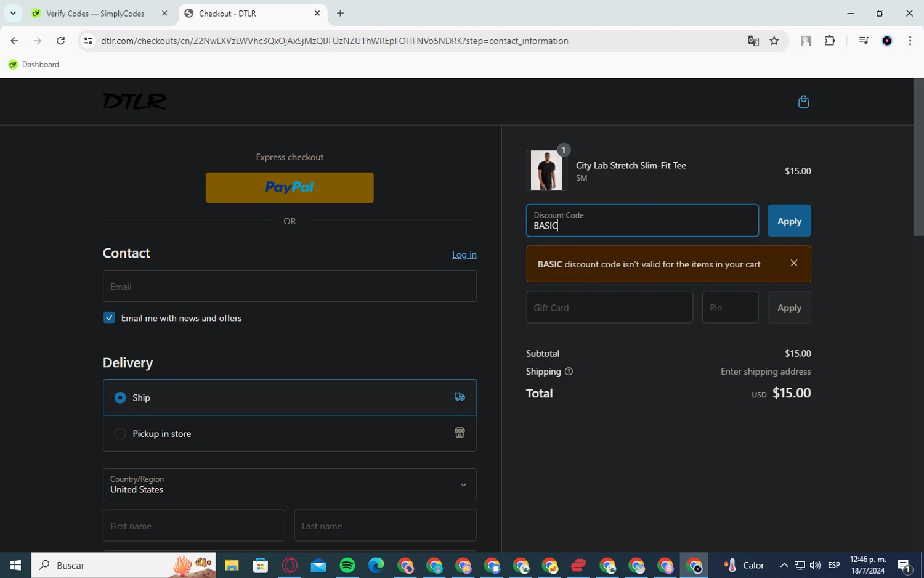Go forward in browser history
This screenshot has width=924, height=578.
[38, 41]
